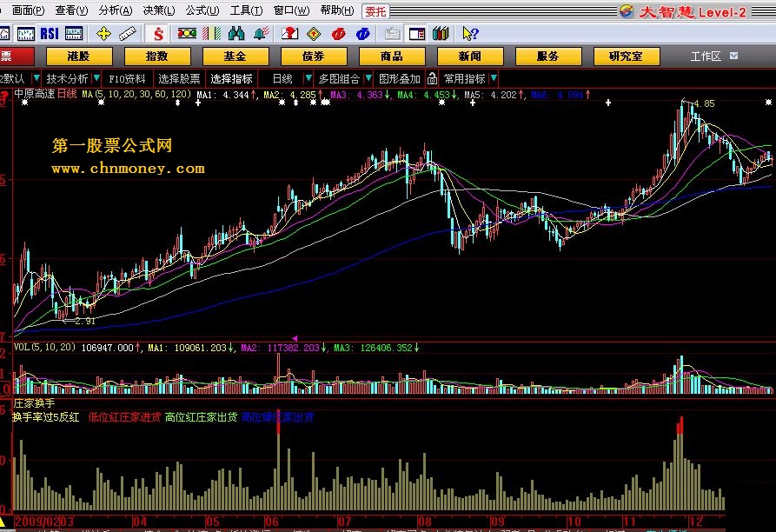Image resolution: width=776 pixels, height=532 pixels.
Task: Click the 4.85 high price marker
Action: 704,103
